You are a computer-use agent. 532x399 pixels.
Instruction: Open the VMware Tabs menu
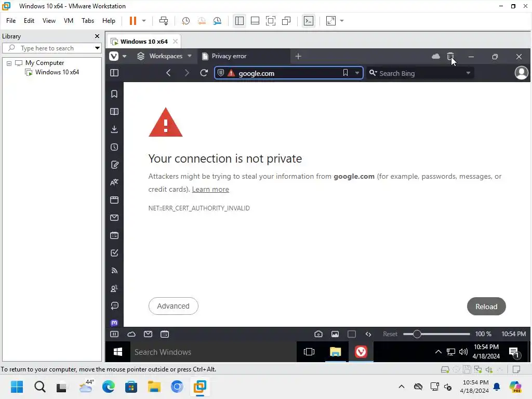tap(87, 21)
